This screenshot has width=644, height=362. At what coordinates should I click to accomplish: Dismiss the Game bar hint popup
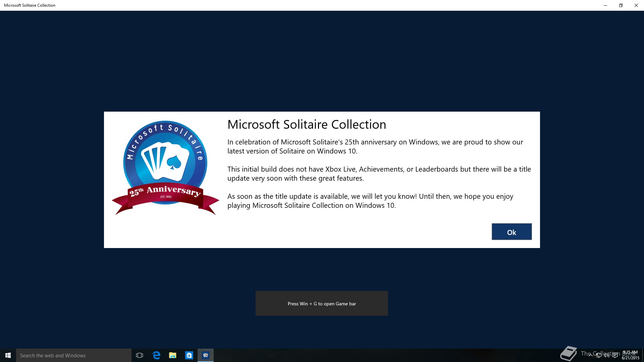(322, 303)
